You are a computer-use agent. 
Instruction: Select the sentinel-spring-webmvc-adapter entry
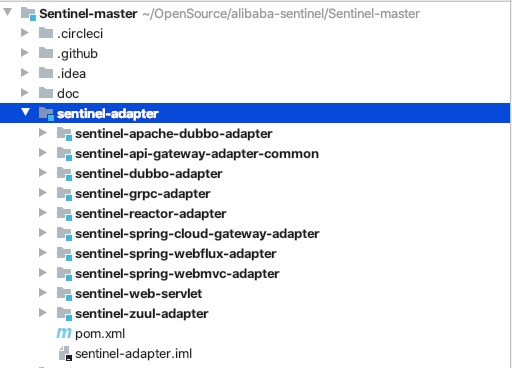(177, 274)
